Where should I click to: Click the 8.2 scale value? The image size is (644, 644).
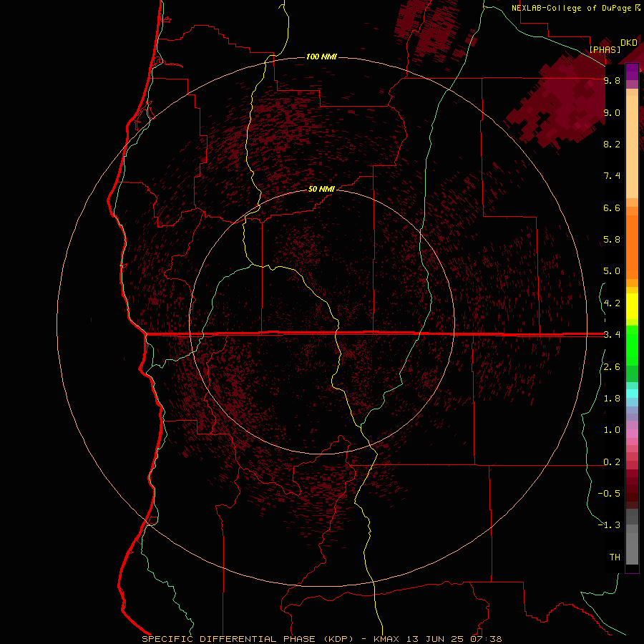click(x=612, y=145)
